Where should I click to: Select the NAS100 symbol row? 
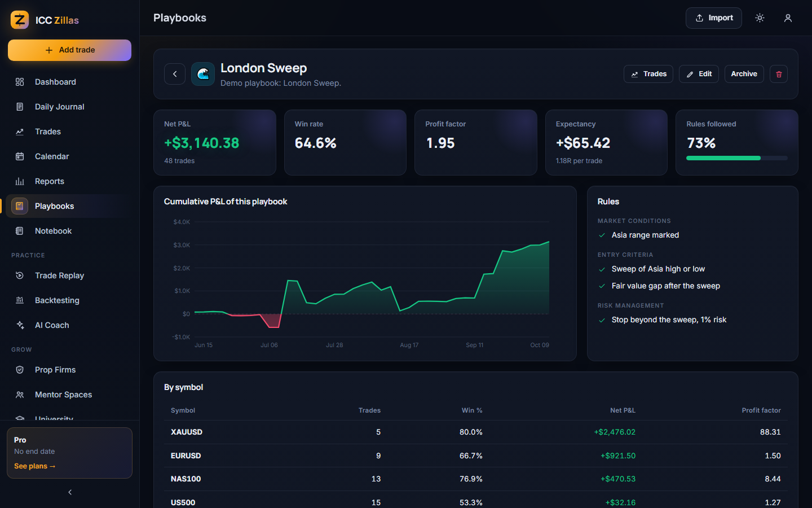[475, 479]
